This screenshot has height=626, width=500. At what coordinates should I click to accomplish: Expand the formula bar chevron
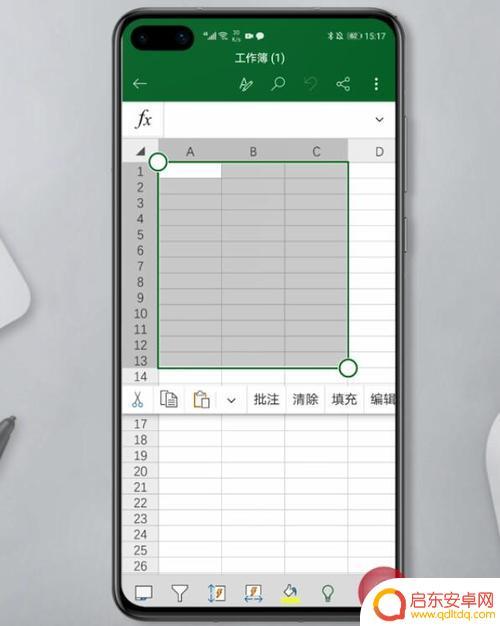pos(379,119)
